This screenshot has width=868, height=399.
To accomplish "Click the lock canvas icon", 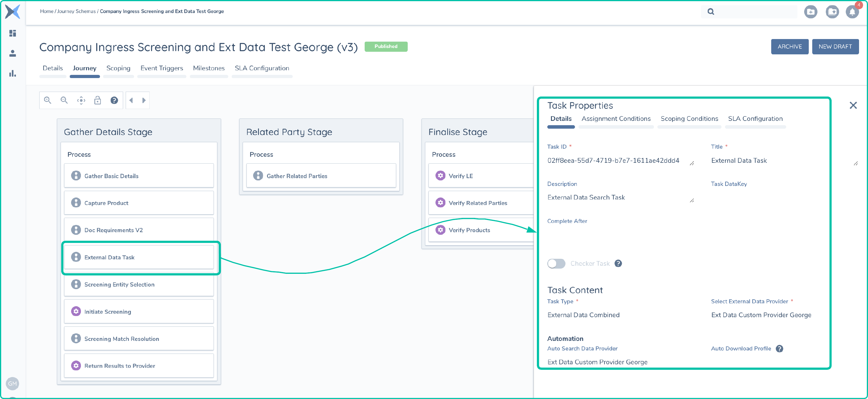I will [x=97, y=100].
